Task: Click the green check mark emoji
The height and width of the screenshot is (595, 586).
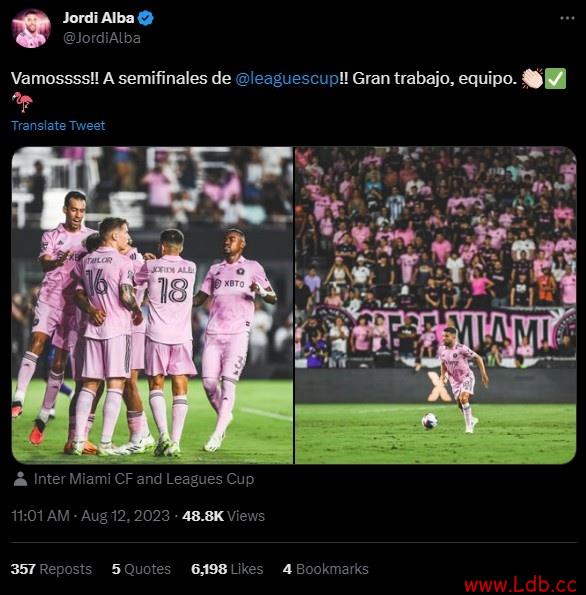Action: coord(555,79)
